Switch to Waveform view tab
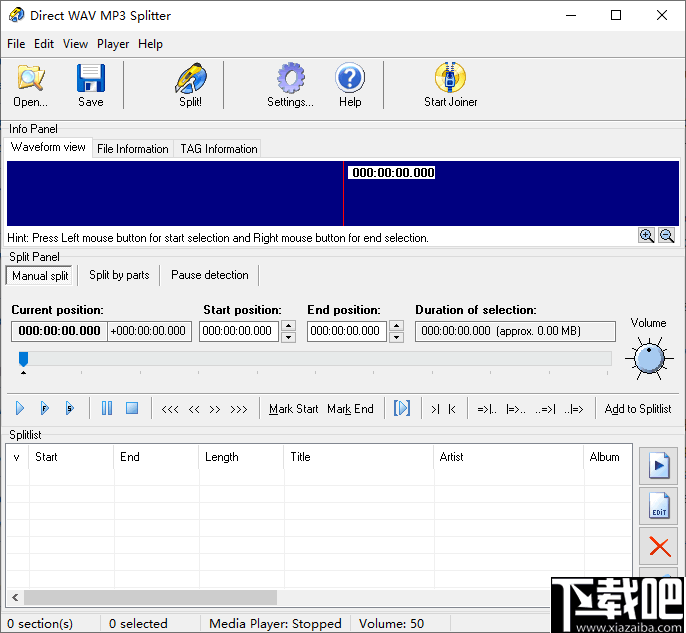 click(48, 147)
